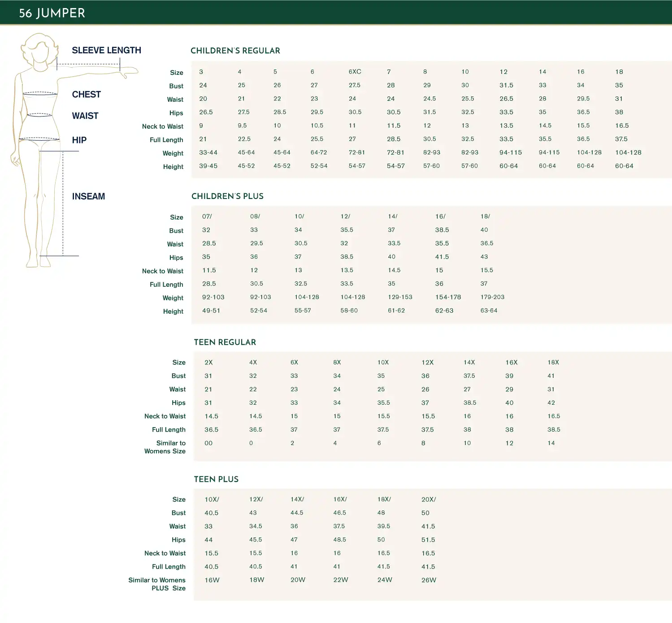Select size 18X in Teen Regular
Viewport: 672px width, 623px height.
[553, 363]
